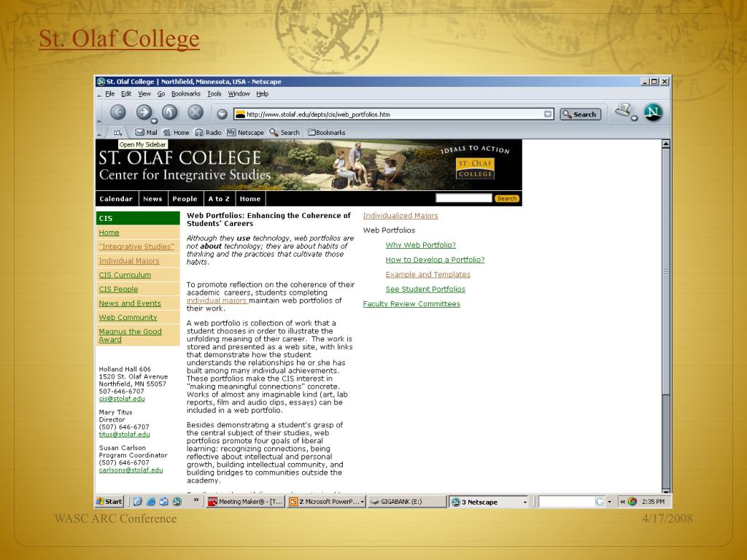Screen dimensions: 747x560
Task: Click the St. Olaf College slide title link
Action: point(119,39)
